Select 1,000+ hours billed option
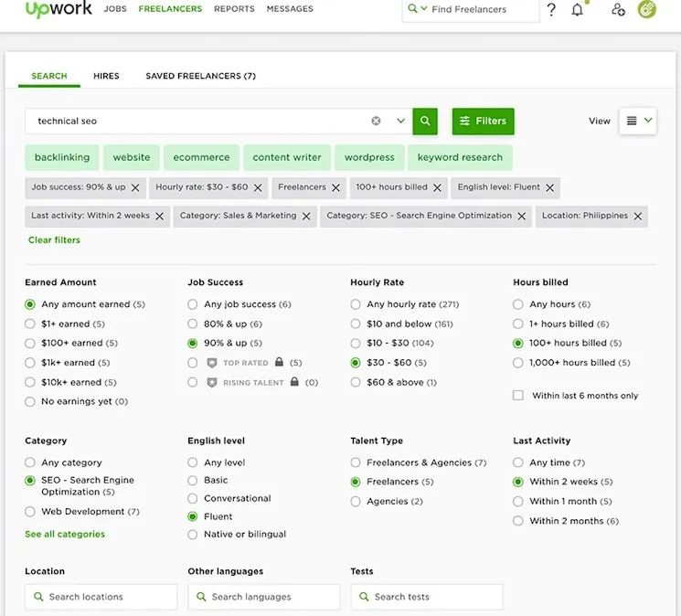The height and width of the screenshot is (616, 681). pyautogui.click(x=517, y=363)
